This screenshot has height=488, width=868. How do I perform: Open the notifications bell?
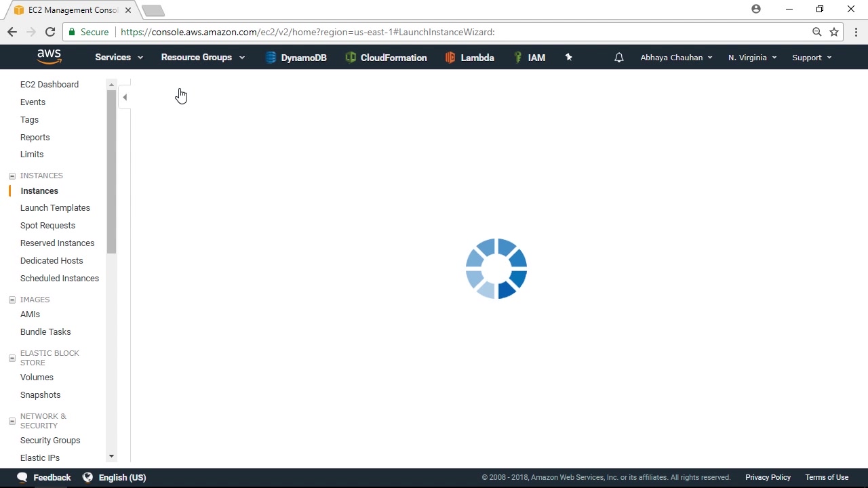[618, 58]
